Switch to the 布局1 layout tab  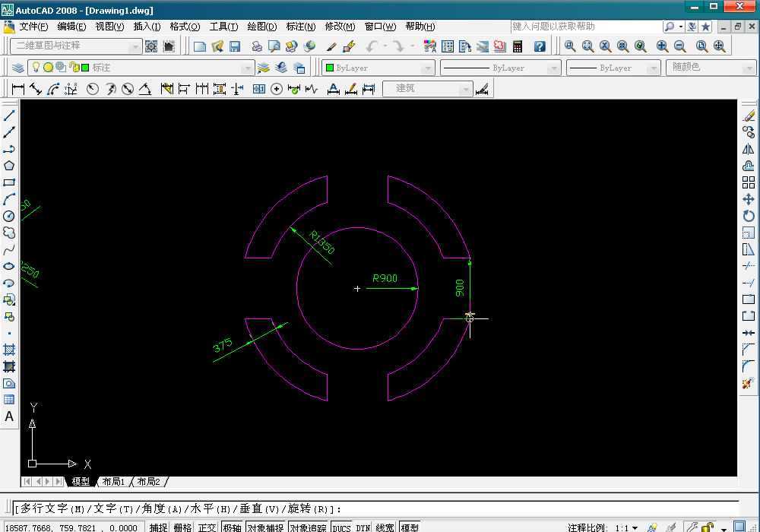(113, 482)
